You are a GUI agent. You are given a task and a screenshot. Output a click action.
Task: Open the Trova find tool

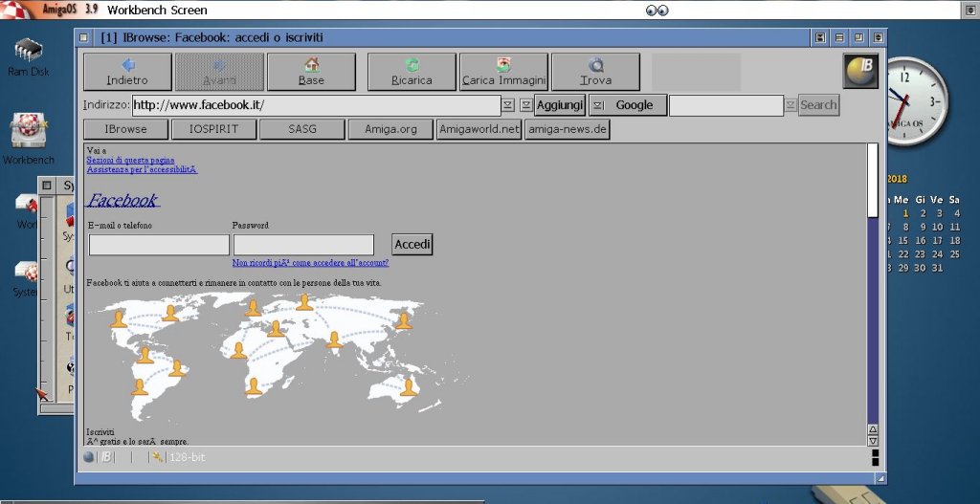point(595,72)
